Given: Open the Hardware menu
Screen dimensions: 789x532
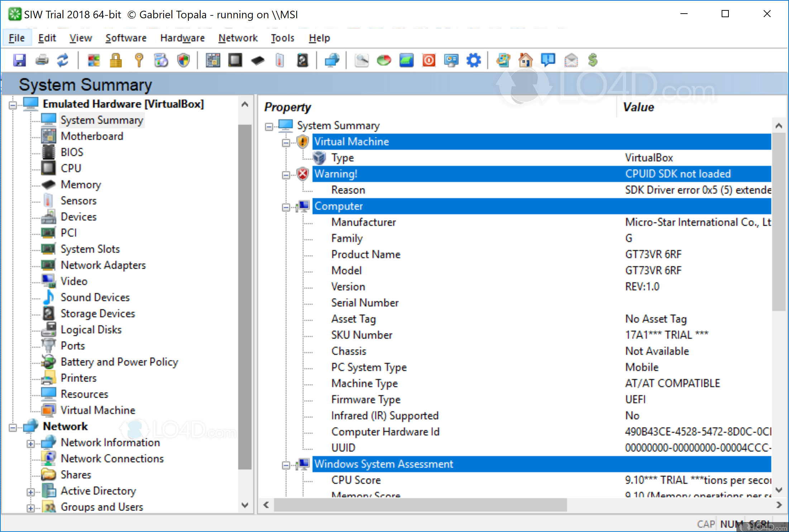Looking at the screenshot, I should pyautogui.click(x=182, y=38).
